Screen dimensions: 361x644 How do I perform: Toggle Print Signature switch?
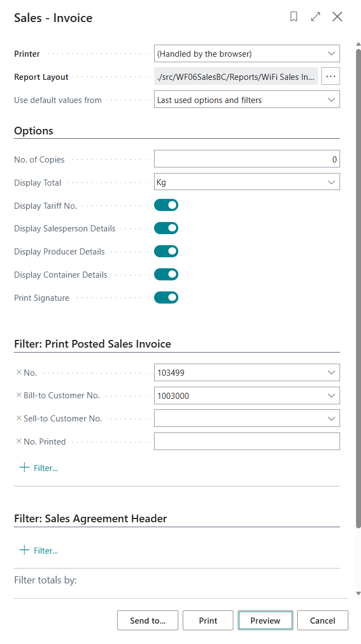coord(166,298)
